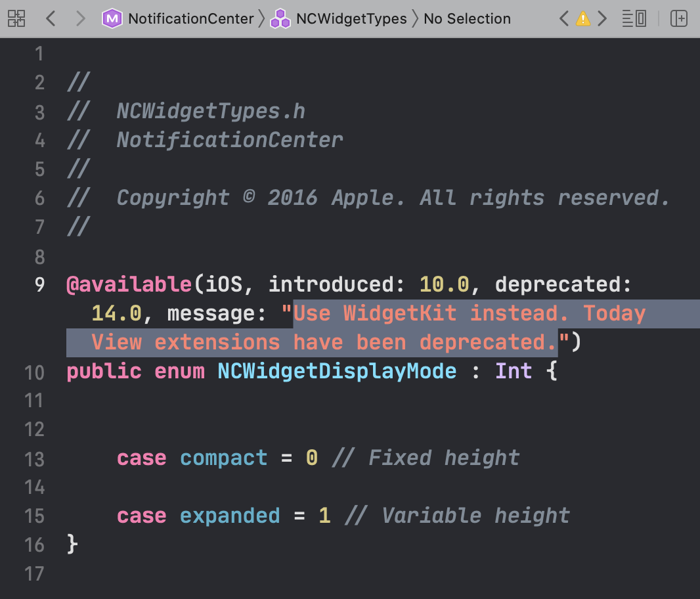
Task: Jump to the next issue chevron
Action: (x=602, y=18)
